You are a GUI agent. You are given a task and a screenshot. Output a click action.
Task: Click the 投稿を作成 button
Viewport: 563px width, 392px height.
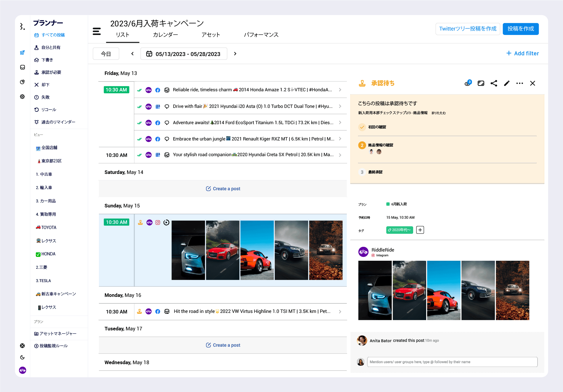tap(520, 29)
